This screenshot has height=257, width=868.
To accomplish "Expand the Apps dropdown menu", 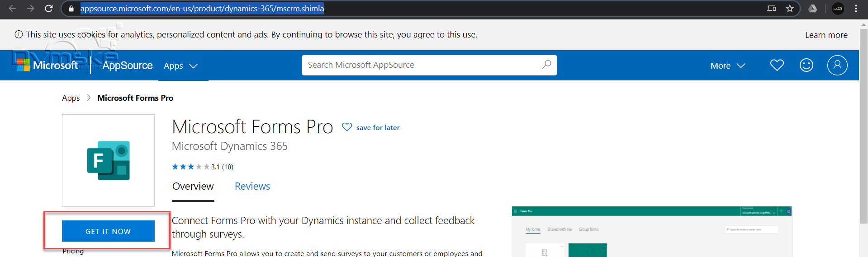I will [180, 66].
